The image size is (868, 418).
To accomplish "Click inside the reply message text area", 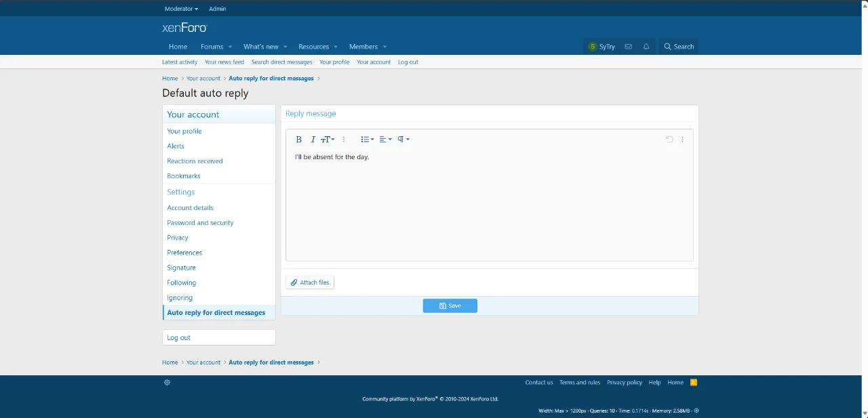I will click(x=488, y=203).
